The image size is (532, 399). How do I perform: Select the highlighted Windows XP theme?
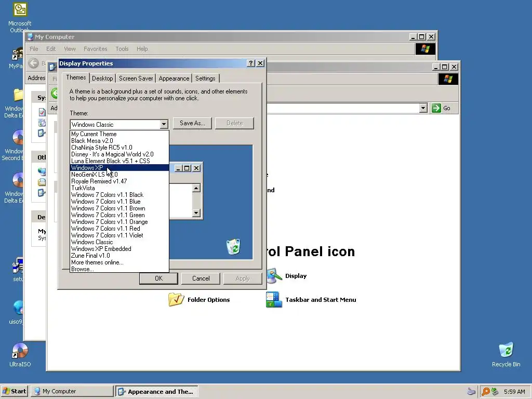point(119,168)
